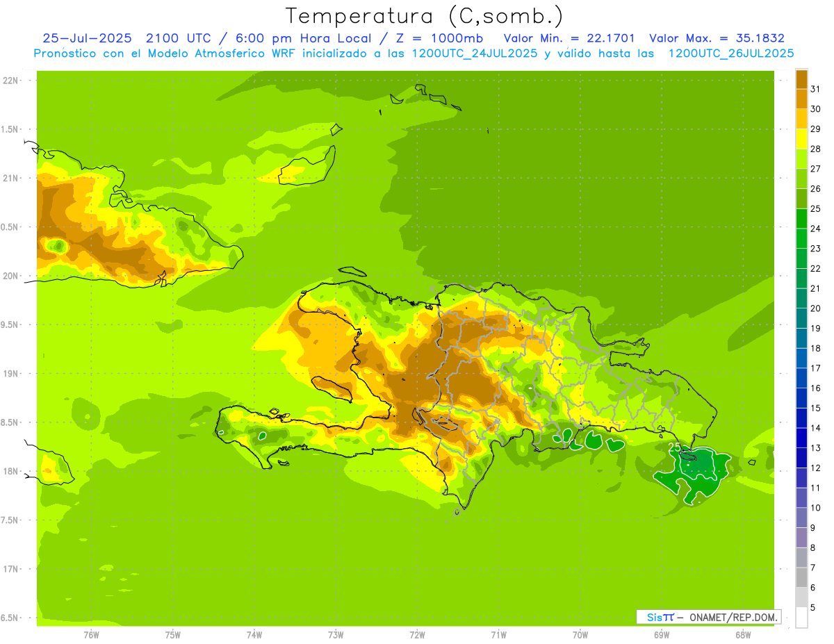The height and width of the screenshot is (644, 834).
Task: Click the white swatch at the color scale bottom
Action: 801,618
